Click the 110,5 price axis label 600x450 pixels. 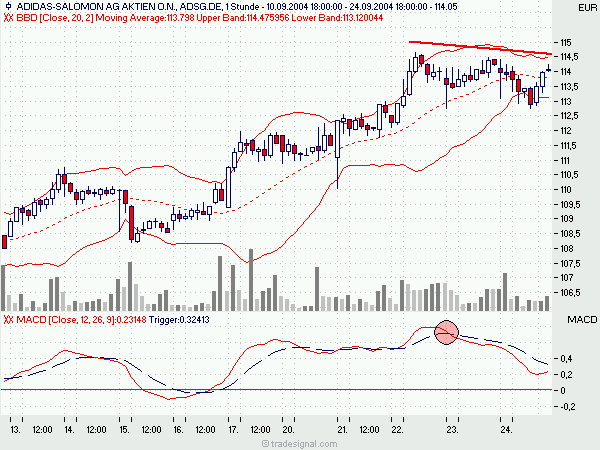pyautogui.click(x=569, y=174)
